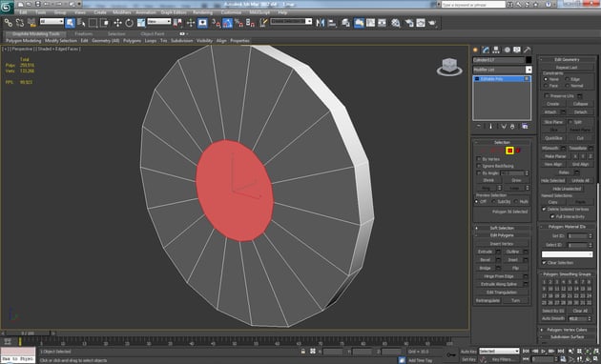Open the named selection sets dropdown
The width and height of the screenshot is (601, 364).
291,21
